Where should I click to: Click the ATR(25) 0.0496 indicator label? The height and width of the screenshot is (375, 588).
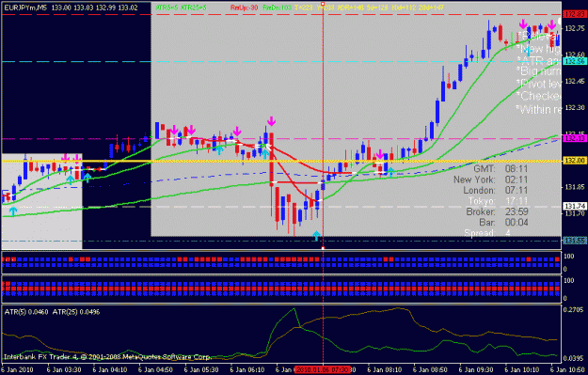[x=76, y=312]
